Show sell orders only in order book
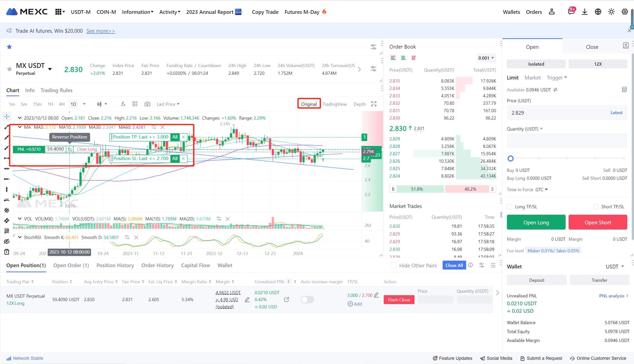This screenshot has height=364, width=634. pos(414,58)
